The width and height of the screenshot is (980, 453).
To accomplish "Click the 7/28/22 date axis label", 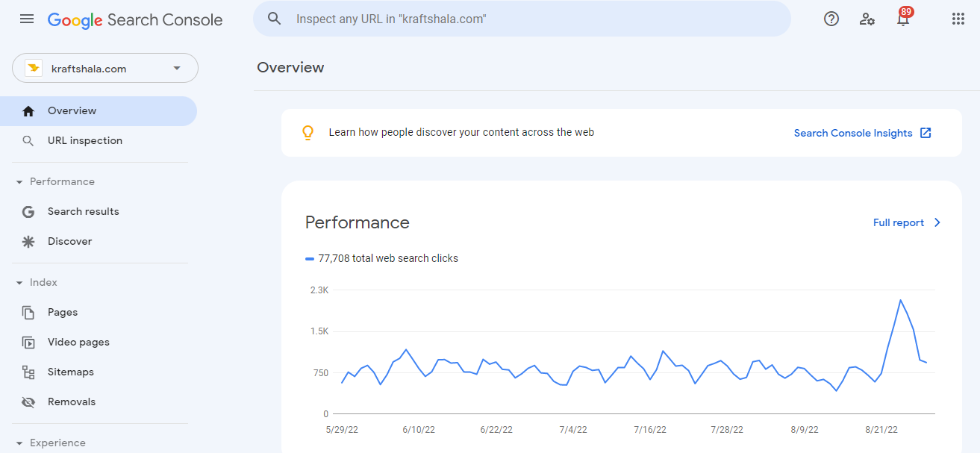I will click(727, 430).
